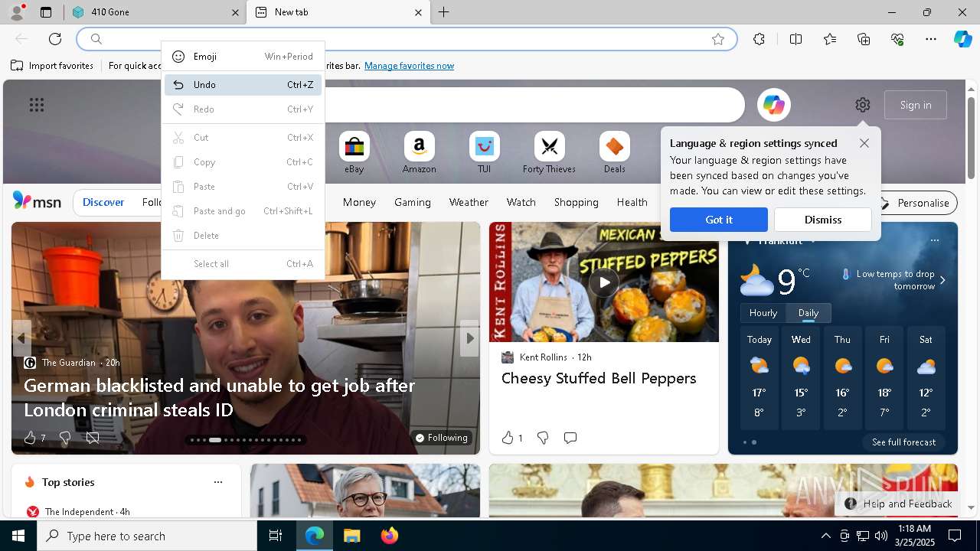Open the Extensions puzzle icon
The height and width of the screenshot is (551, 980).
759,39
